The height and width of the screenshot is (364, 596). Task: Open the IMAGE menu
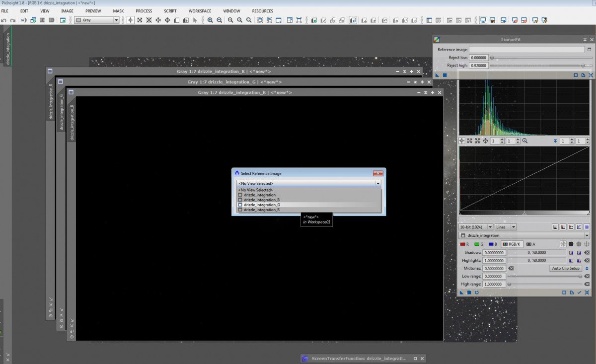coord(67,11)
